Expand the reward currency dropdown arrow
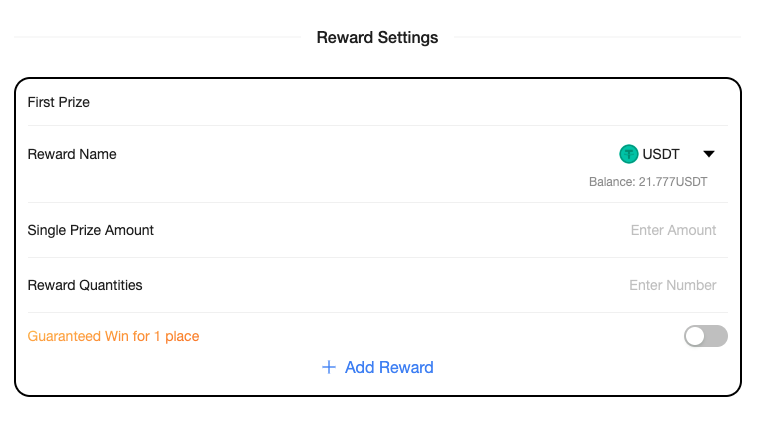Viewport: 760px width, 421px height. (709, 154)
